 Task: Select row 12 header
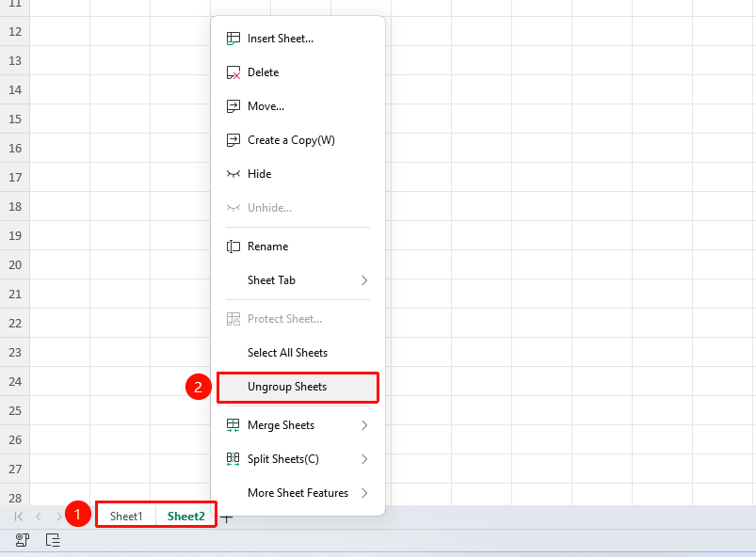tap(15, 32)
